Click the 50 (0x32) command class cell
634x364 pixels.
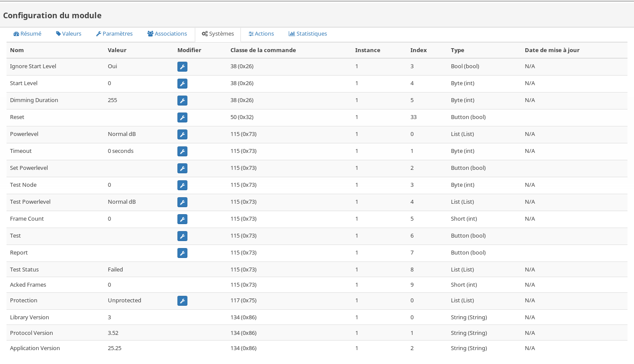242,117
